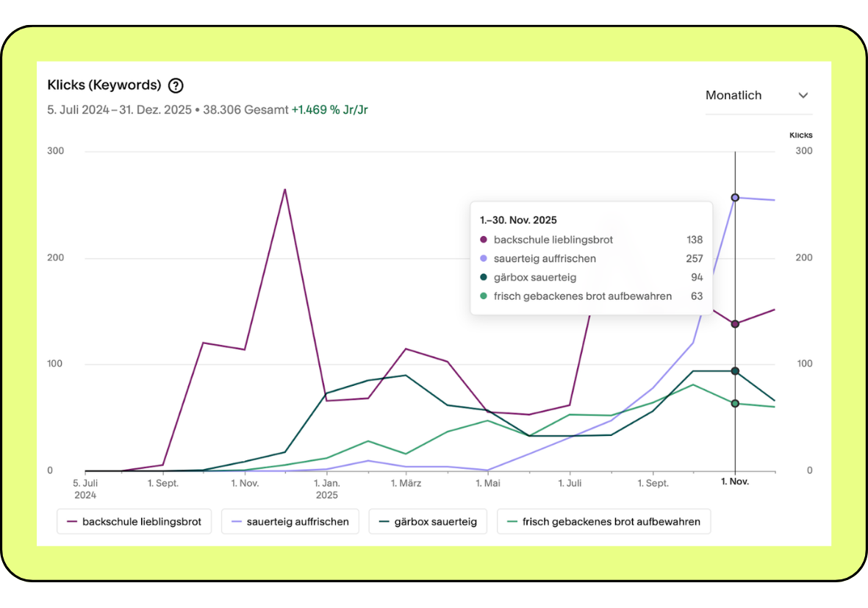Hide the sauerteig auffrischen series via its legend
This screenshot has width=868, height=608.
coord(290,521)
